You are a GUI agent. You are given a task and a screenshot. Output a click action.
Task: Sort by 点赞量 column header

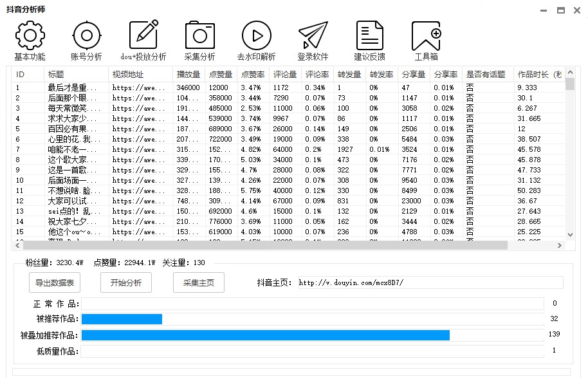click(x=221, y=74)
